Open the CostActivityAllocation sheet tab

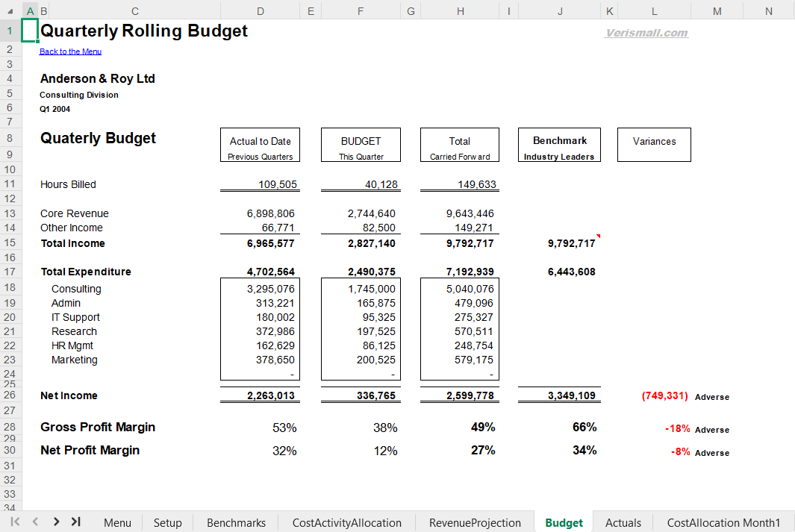click(346, 522)
